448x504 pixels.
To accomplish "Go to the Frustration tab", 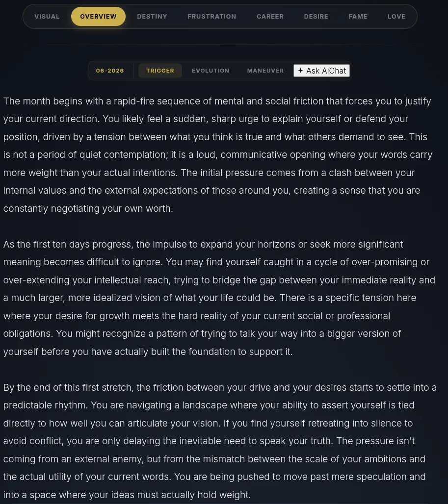I will point(212,16).
